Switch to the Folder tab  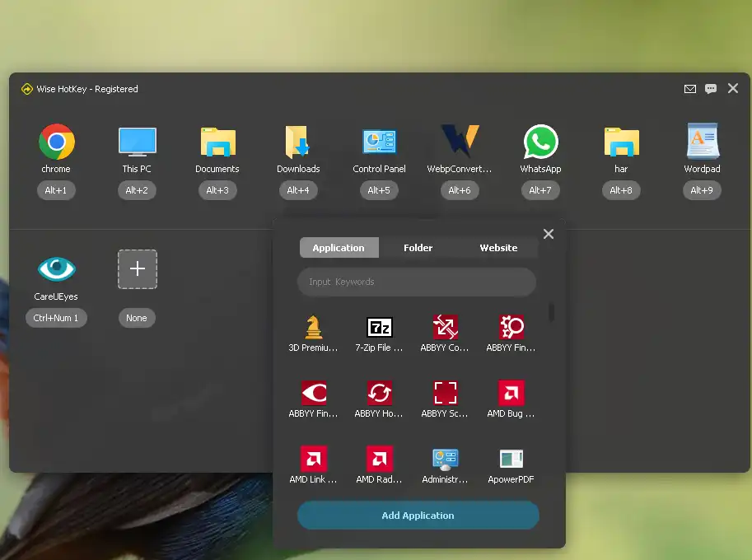[418, 247]
